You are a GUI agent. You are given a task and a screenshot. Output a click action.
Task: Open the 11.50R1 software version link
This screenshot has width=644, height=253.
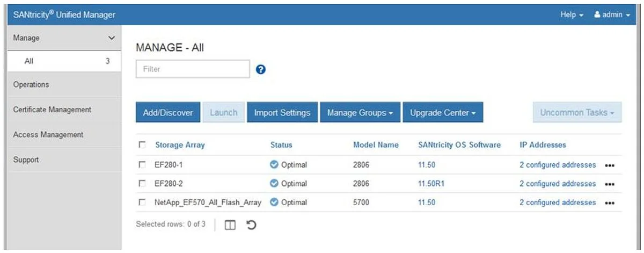point(431,184)
